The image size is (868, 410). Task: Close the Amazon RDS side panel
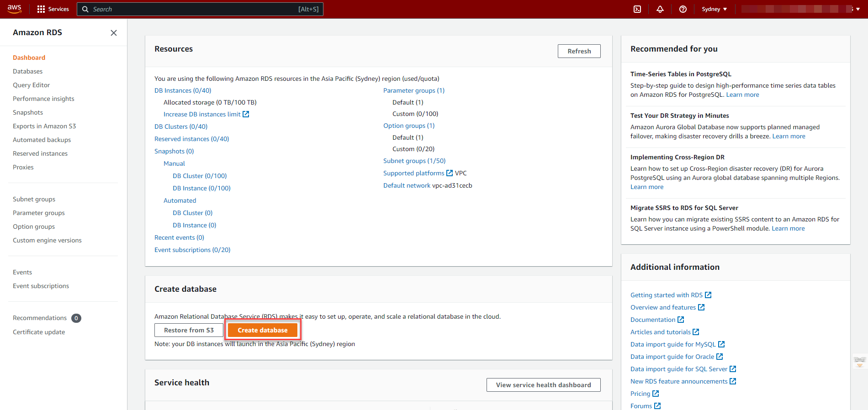(114, 33)
